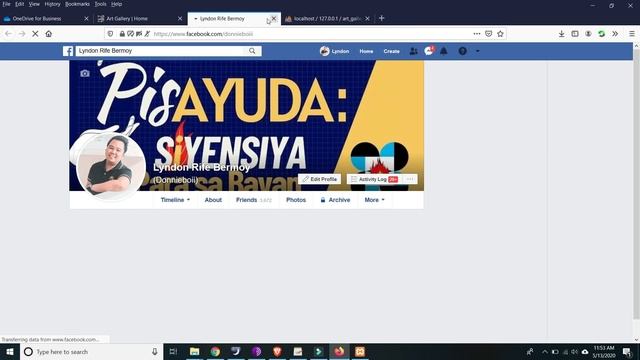
Task: Click the Edit Profile button
Action: [x=320, y=179]
